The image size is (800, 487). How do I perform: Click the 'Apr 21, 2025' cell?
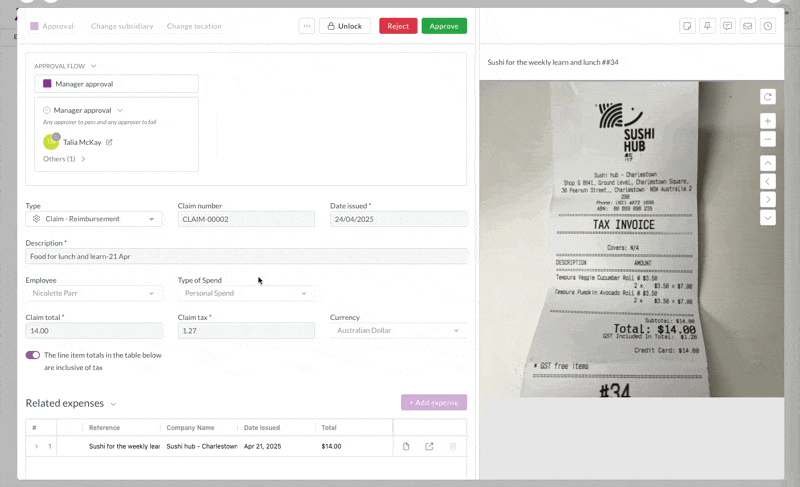[x=262, y=446]
